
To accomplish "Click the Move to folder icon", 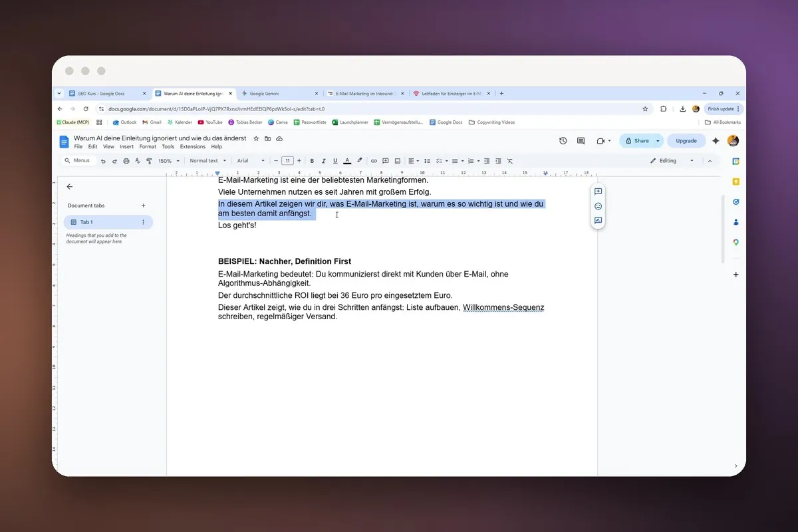I will click(267, 138).
